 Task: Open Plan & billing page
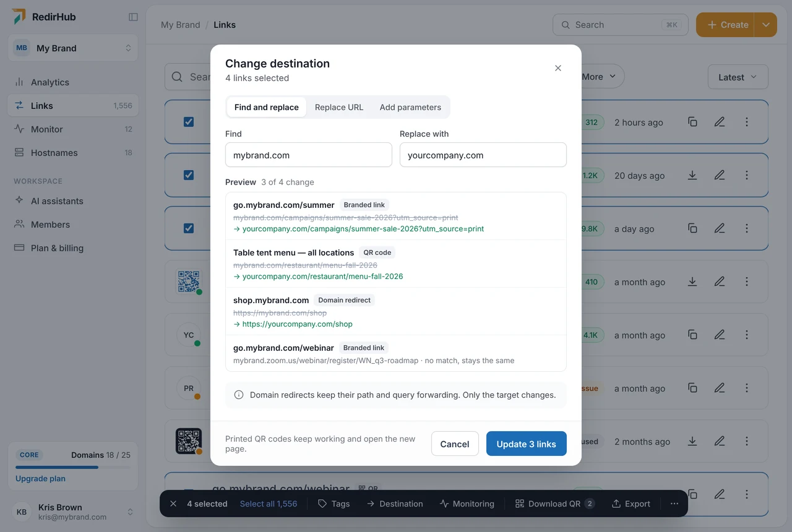[x=73, y=248]
